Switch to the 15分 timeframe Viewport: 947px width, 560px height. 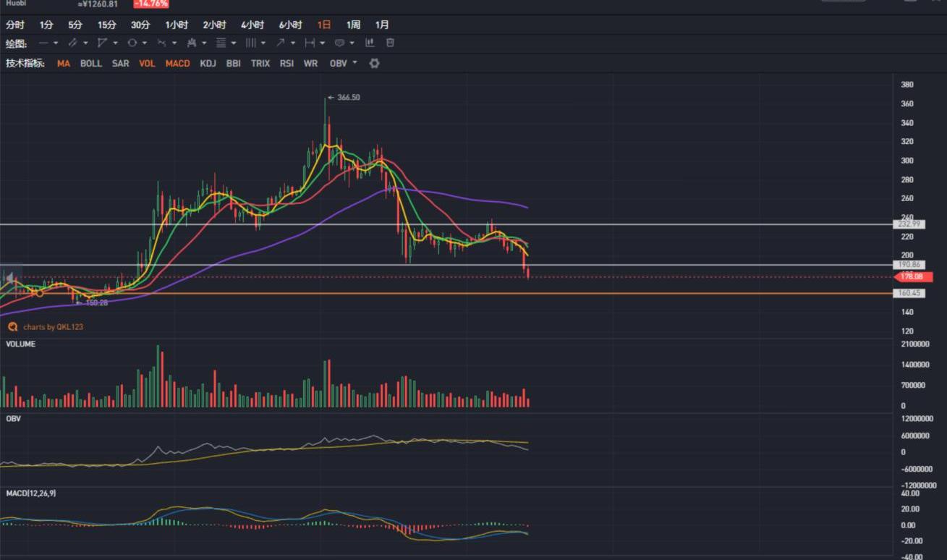(x=107, y=25)
